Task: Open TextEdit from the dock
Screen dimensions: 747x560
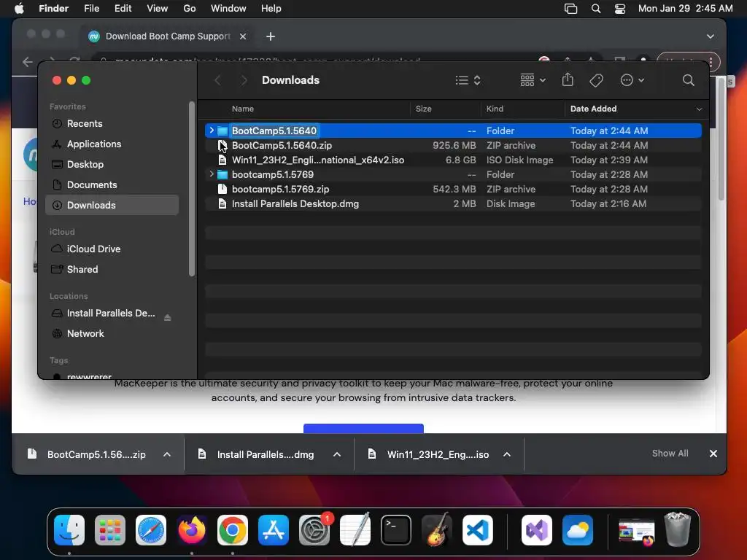Action: [355, 529]
